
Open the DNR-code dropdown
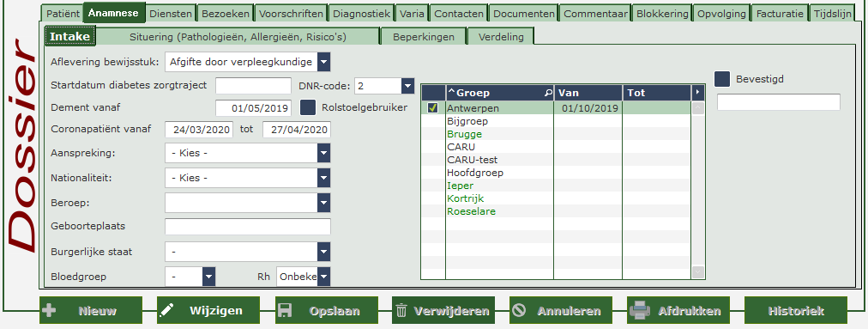407,85
